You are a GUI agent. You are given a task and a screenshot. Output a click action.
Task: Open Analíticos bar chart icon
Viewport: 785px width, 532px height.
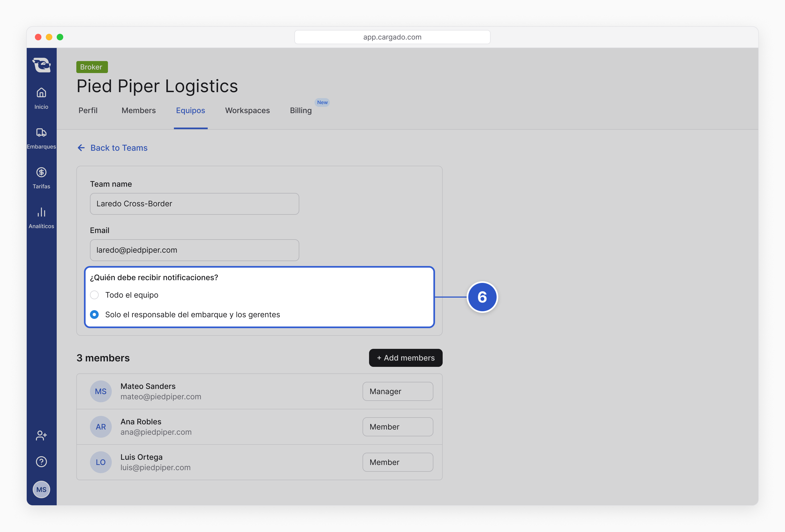click(41, 212)
